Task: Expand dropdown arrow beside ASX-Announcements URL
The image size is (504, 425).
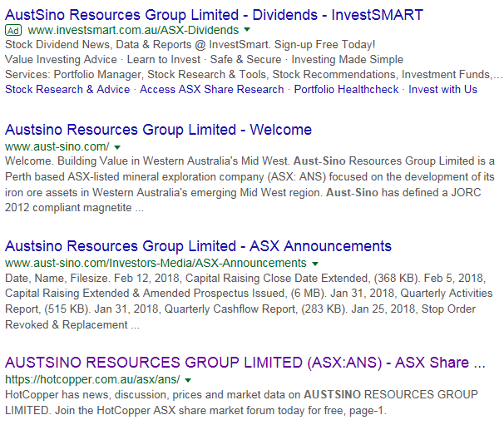Action: click(x=315, y=264)
